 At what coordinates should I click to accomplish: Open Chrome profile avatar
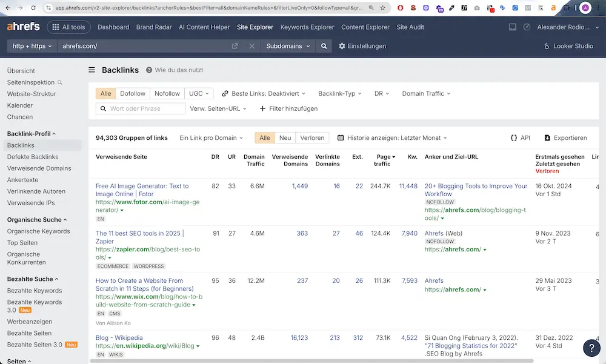click(585, 8)
